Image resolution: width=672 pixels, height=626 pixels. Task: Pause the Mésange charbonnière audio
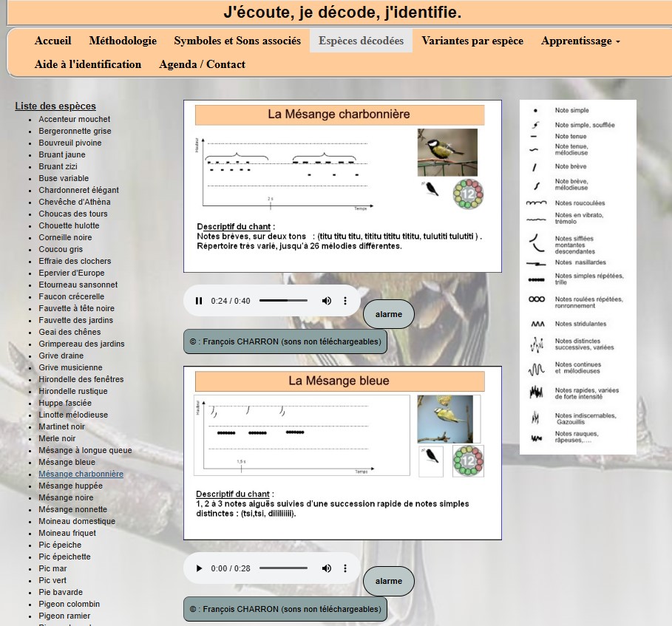[199, 301]
